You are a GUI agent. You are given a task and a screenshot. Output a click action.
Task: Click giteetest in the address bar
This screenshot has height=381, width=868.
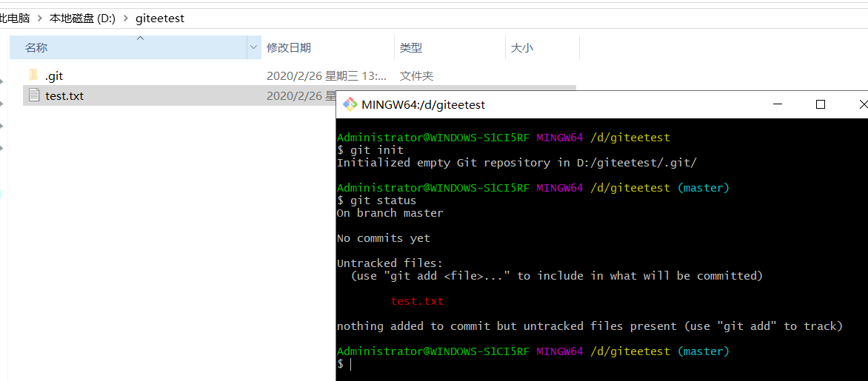click(x=160, y=18)
